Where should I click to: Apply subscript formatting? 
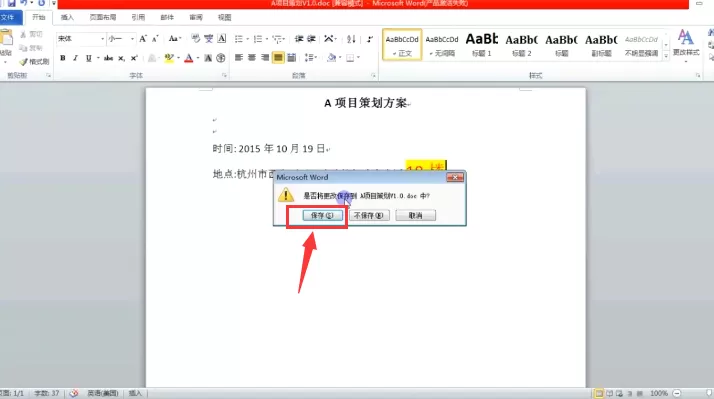[x=121, y=58]
